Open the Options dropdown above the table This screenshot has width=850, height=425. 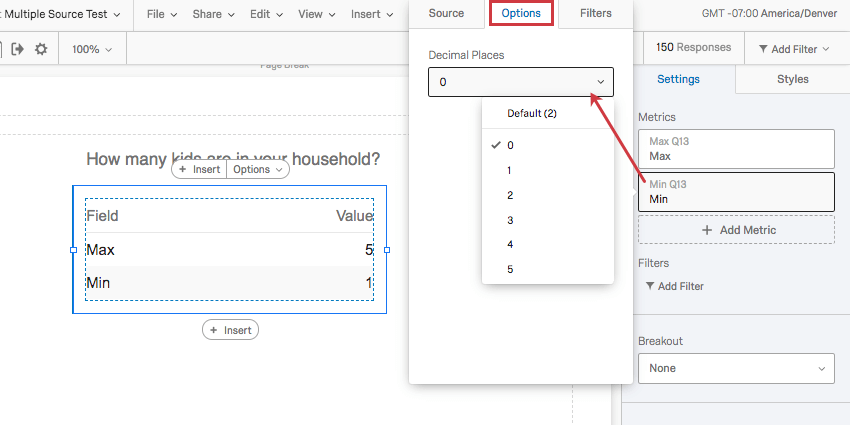(x=258, y=169)
